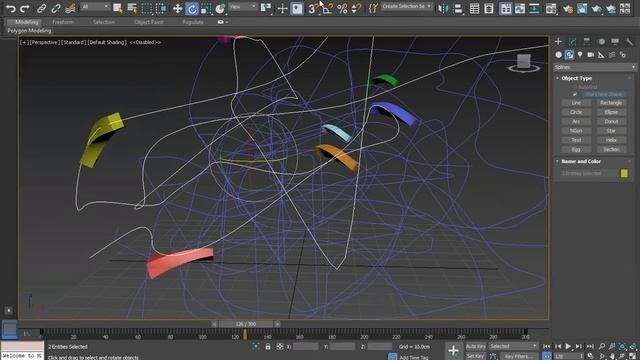Click the yellow-green object color swatch
Viewport: 640px width, 360px height.
click(x=624, y=173)
